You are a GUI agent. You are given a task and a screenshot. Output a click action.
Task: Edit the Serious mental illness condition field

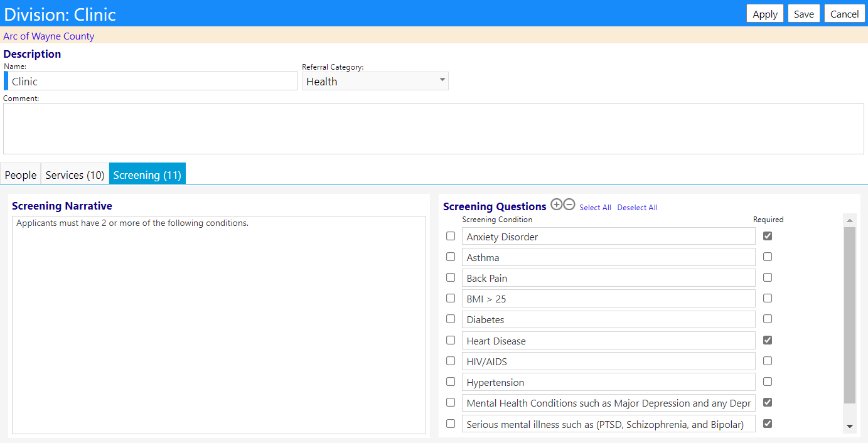(x=609, y=424)
